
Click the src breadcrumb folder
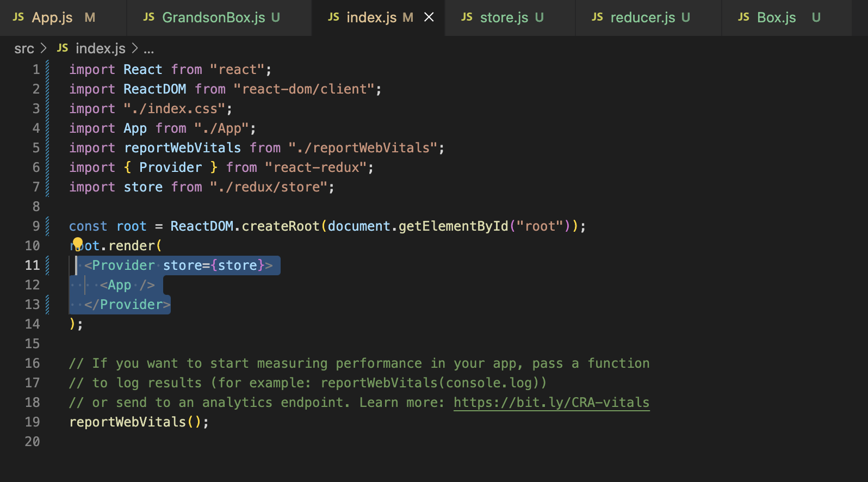(x=24, y=49)
